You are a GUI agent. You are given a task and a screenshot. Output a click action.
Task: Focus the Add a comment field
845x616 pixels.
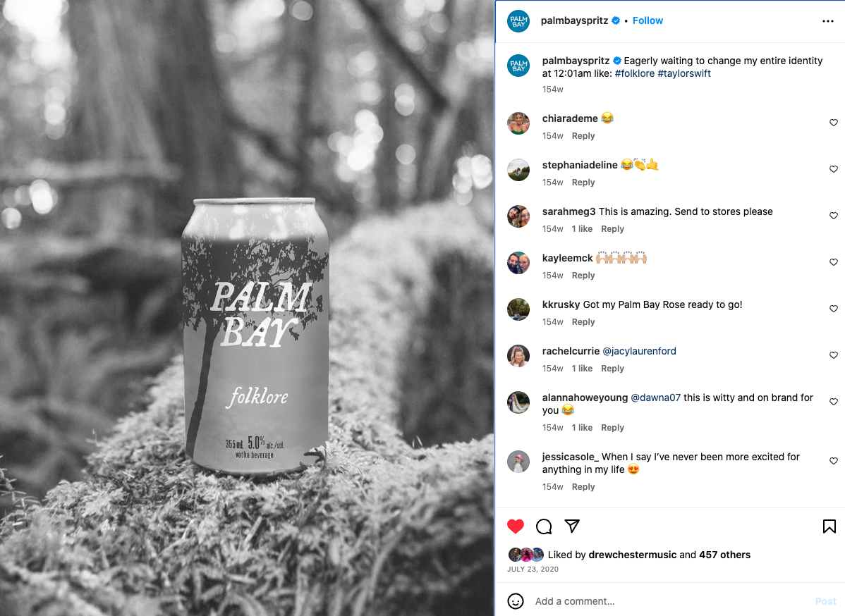[670, 601]
